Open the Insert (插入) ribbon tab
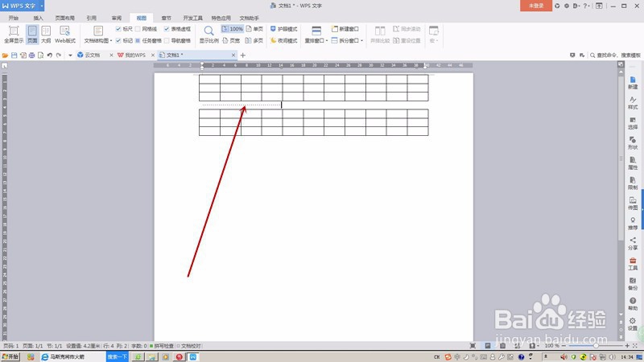 tap(38, 18)
